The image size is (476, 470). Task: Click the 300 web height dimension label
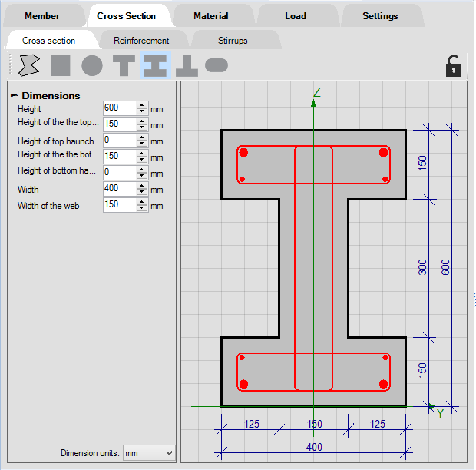(x=422, y=267)
